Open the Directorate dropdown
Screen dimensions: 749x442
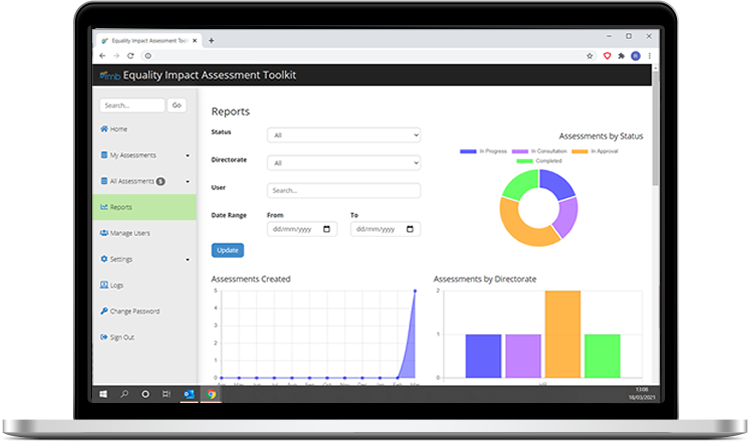[x=343, y=162]
